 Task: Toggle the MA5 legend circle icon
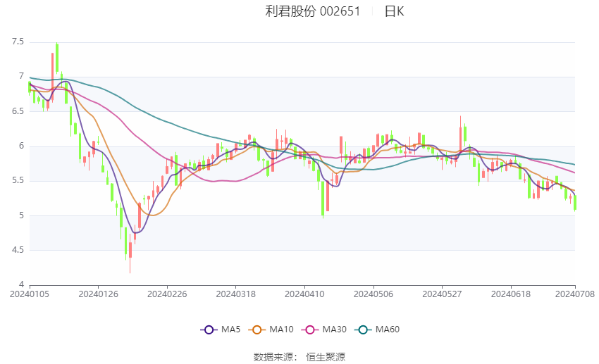(x=209, y=330)
